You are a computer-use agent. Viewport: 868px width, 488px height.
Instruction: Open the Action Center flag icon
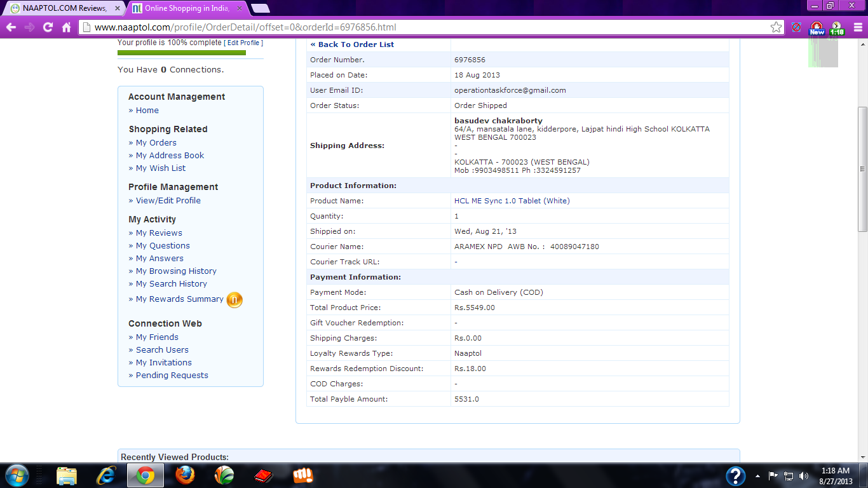(773, 475)
